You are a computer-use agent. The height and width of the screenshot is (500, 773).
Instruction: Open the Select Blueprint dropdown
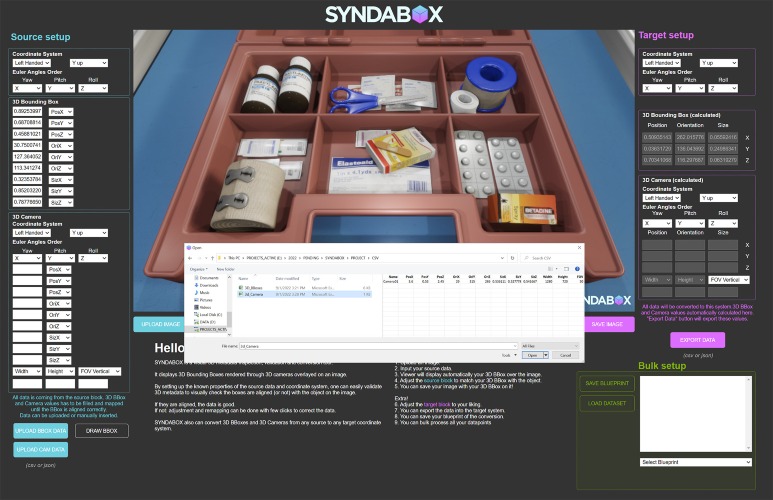pos(696,462)
